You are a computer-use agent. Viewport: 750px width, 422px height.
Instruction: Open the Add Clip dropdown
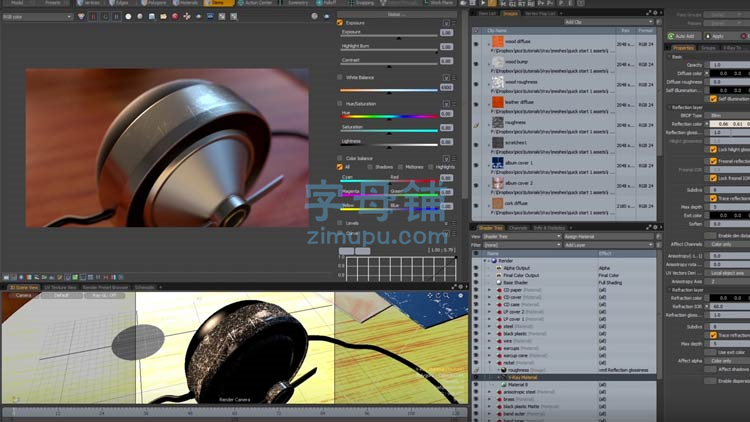tap(608, 22)
